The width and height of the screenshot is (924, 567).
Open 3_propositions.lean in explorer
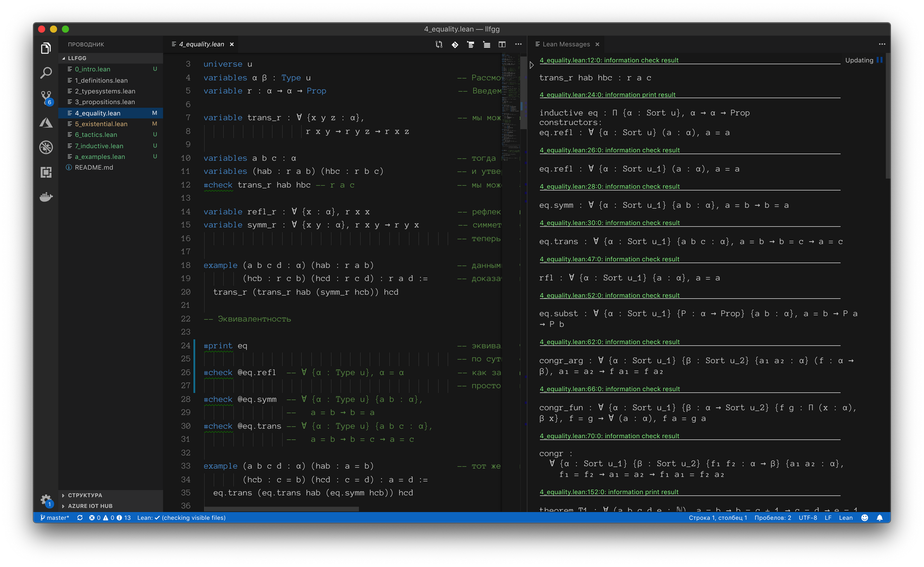pos(110,102)
